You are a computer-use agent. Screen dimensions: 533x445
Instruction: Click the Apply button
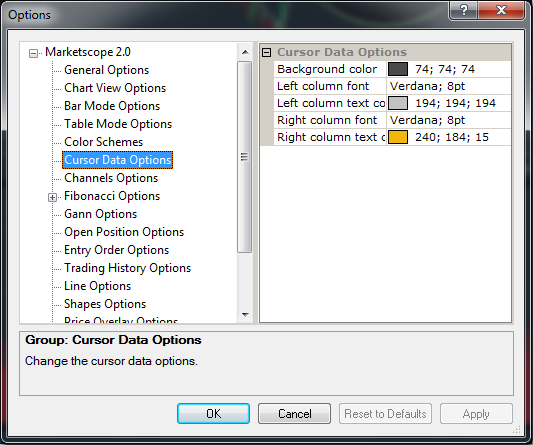tap(476, 413)
